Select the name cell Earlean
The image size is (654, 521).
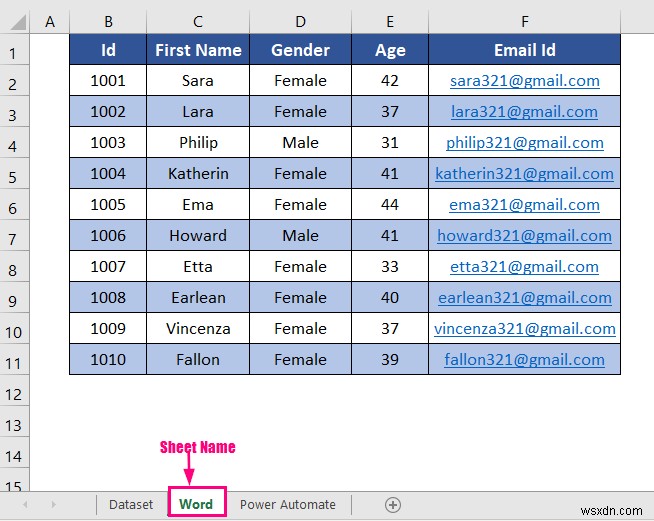pos(198,297)
